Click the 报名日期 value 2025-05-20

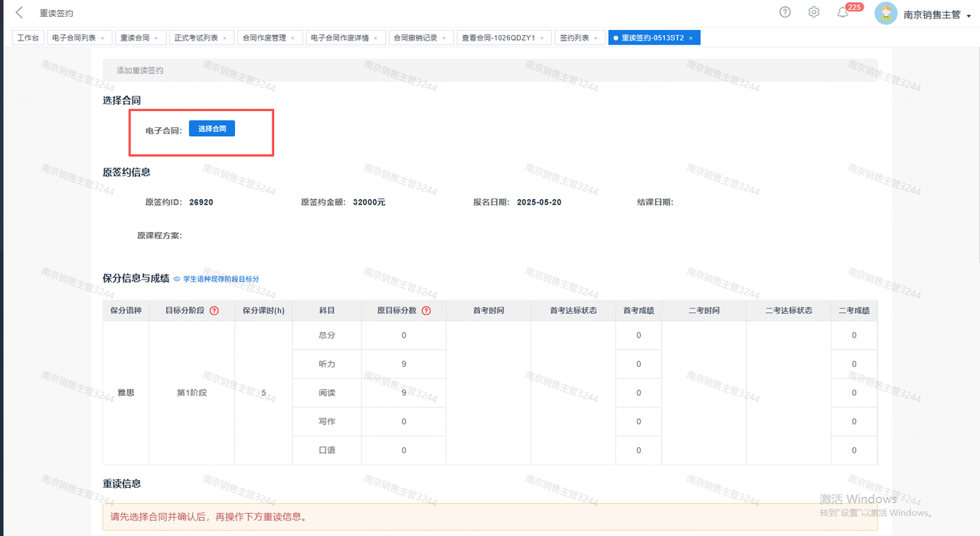(x=539, y=202)
